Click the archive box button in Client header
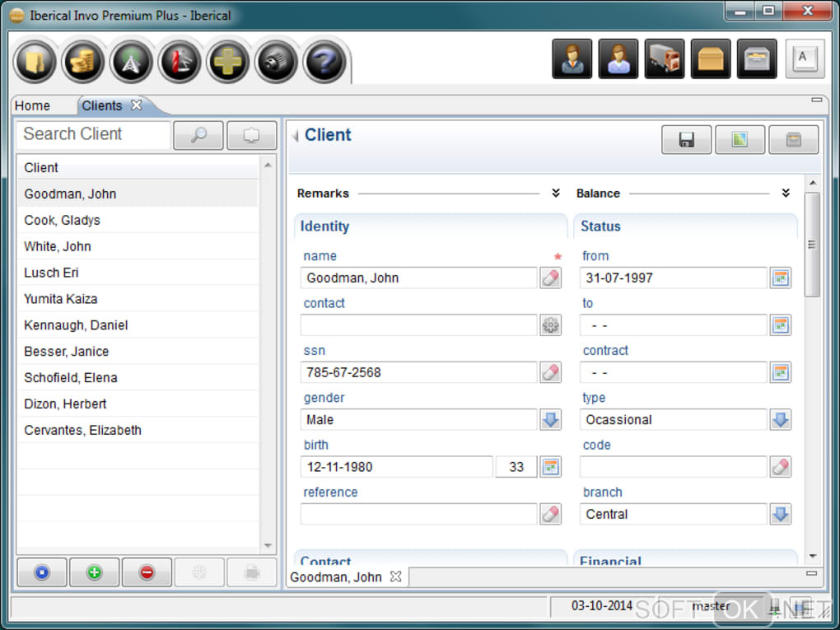The height and width of the screenshot is (630, 840). (793, 140)
